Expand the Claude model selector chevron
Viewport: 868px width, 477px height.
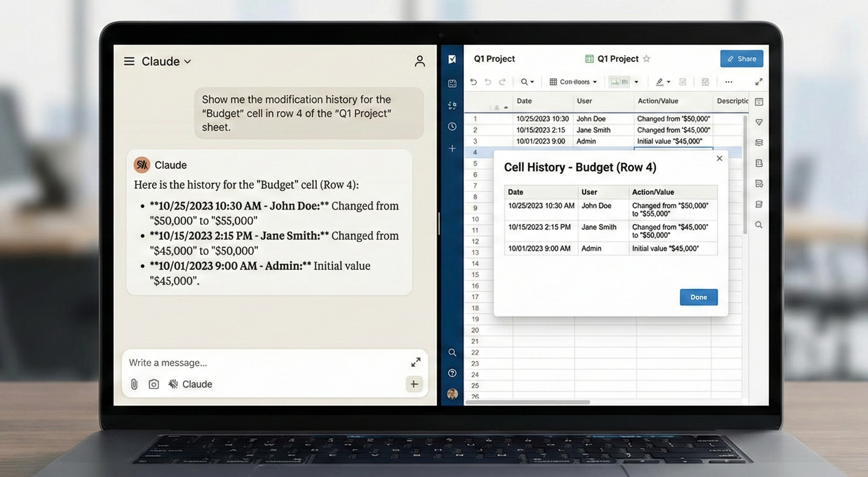coord(188,62)
